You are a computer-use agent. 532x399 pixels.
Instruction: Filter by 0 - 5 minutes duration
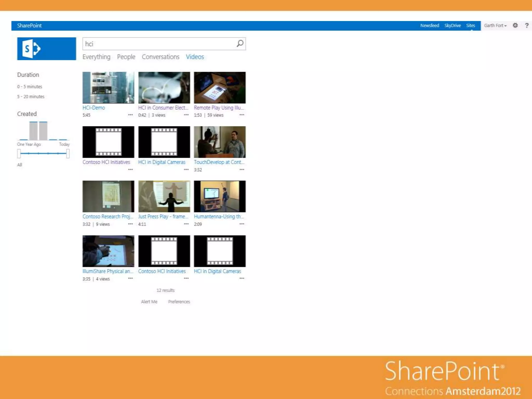coord(30,87)
